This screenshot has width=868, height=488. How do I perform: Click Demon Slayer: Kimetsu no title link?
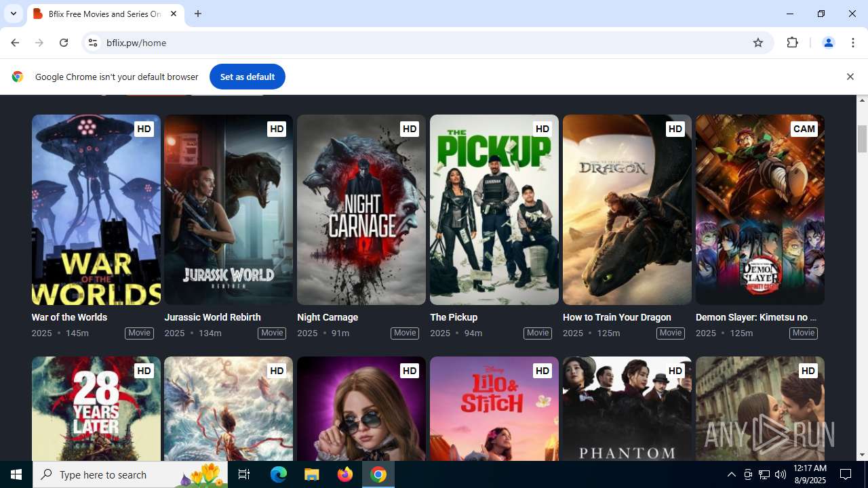756,317
